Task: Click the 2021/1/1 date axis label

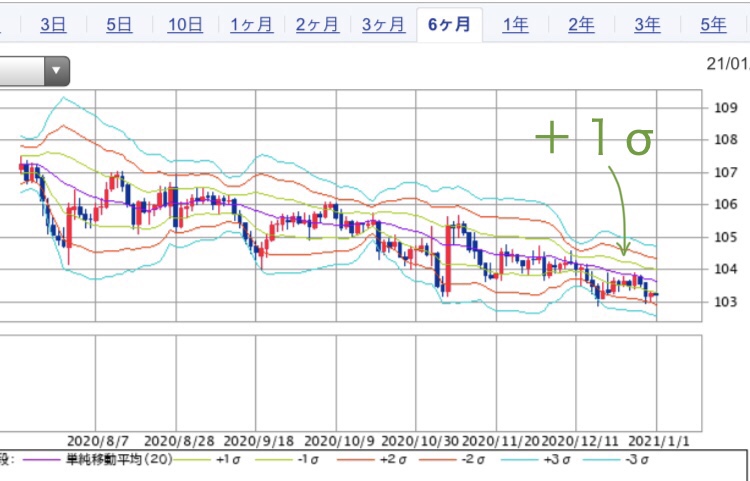Action: coord(659,441)
